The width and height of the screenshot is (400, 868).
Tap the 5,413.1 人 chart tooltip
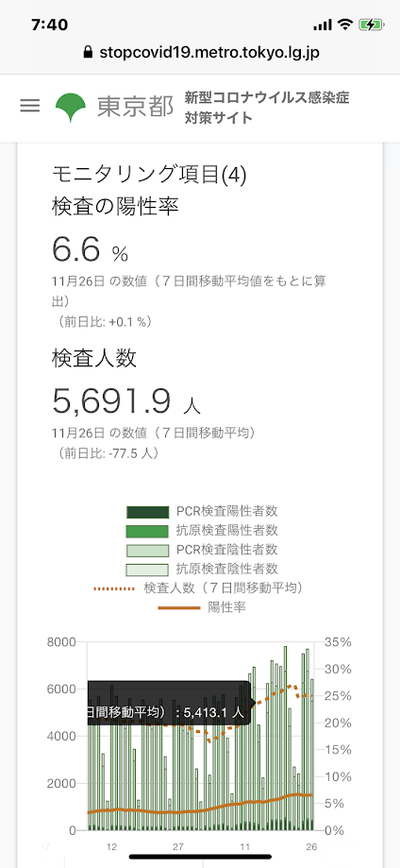pos(169,702)
